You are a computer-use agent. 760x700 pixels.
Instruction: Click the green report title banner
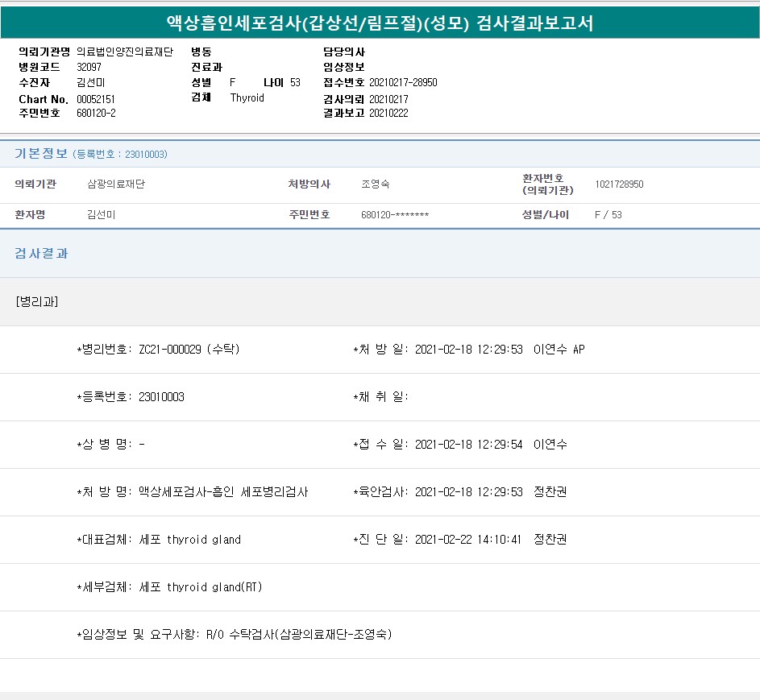(380, 23)
